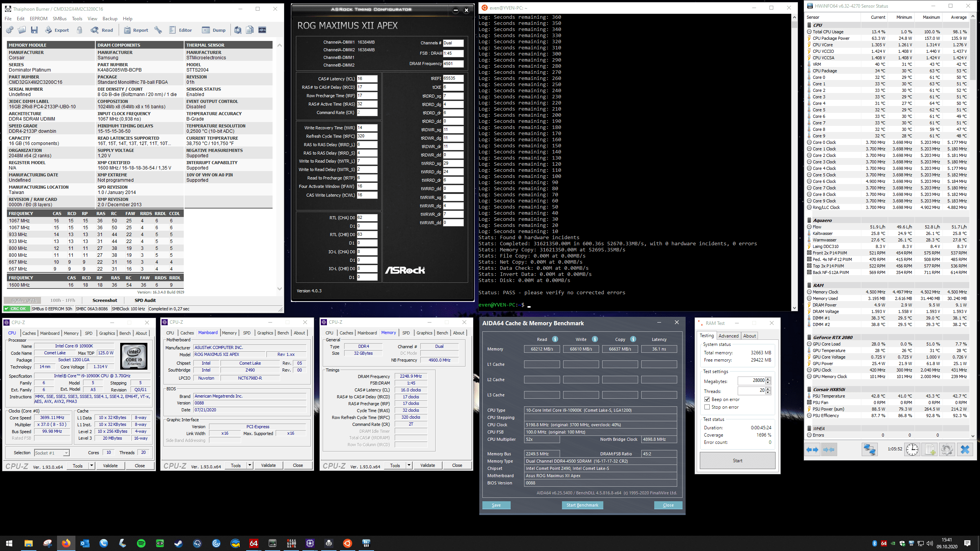The width and height of the screenshot is (980, 551).
Task: Switch to About tab in RAM Test
Action: click(x=749, y=336)
